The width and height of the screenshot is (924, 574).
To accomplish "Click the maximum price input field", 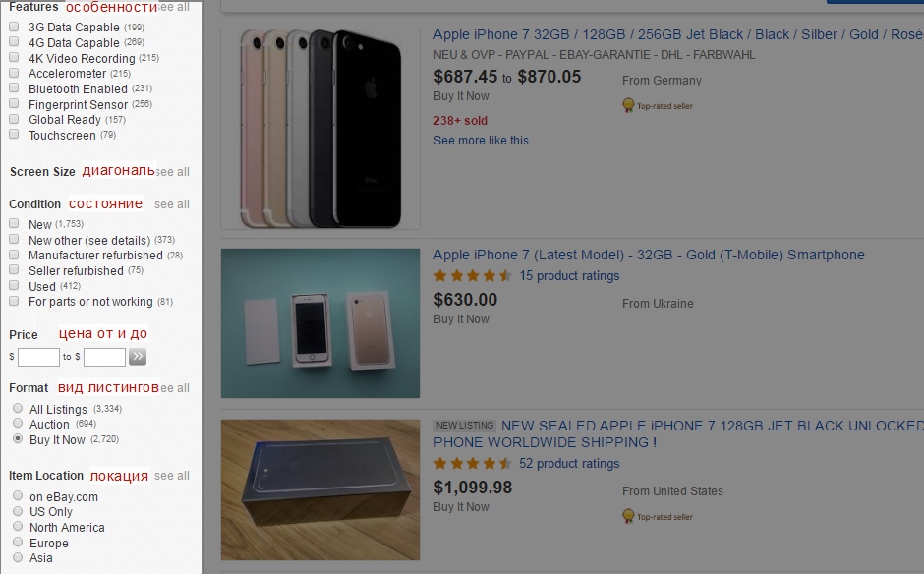I will pyautogui.click(x=104, y=357).
